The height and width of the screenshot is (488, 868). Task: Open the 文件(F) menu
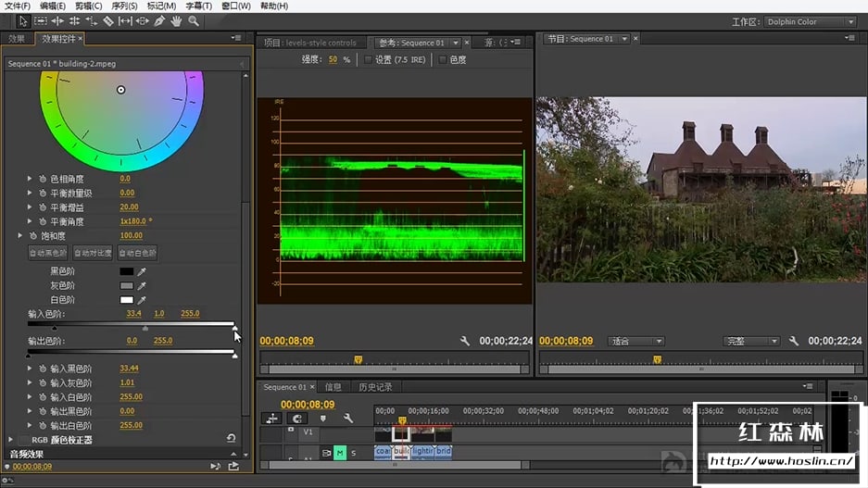[x=18, y=6]
